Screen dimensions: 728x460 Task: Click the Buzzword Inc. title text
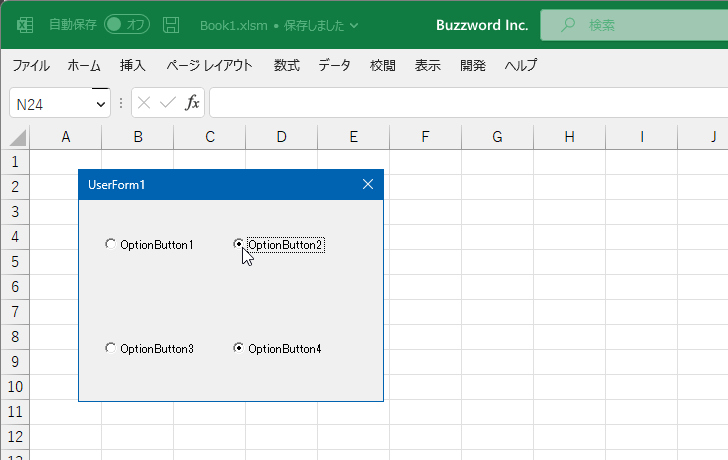482,25
